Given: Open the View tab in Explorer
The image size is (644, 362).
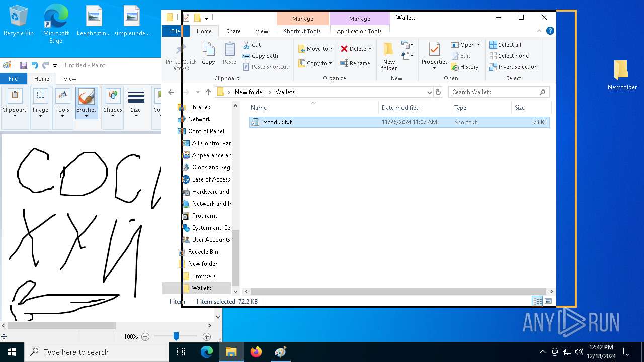Looking at the screenshot, I should click(262, 31).
